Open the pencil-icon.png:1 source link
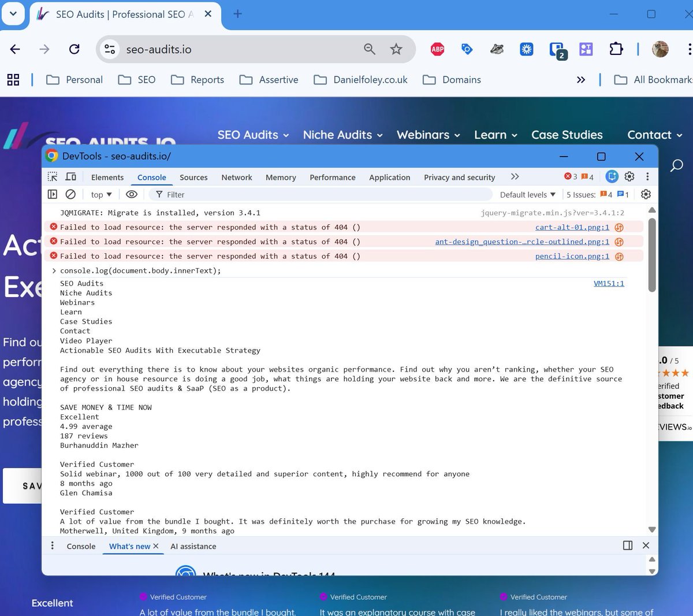Viewport: 693px width, 616px height. pos(572,257)
